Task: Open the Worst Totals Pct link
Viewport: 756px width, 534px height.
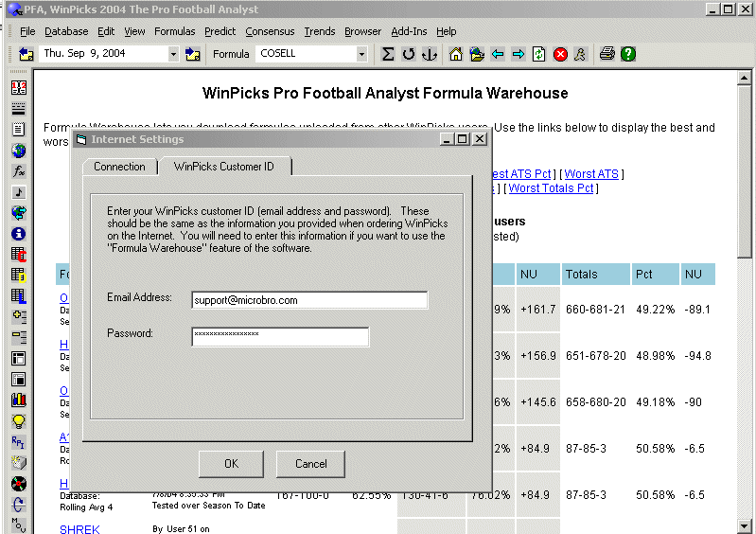Action: coord(551,188)
